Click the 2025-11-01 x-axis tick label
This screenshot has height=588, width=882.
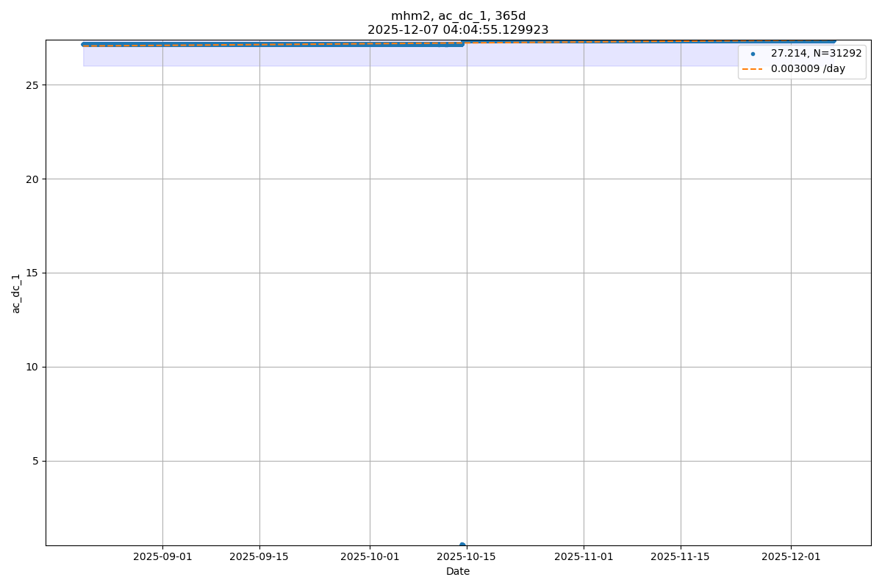(x=584, y=556)
